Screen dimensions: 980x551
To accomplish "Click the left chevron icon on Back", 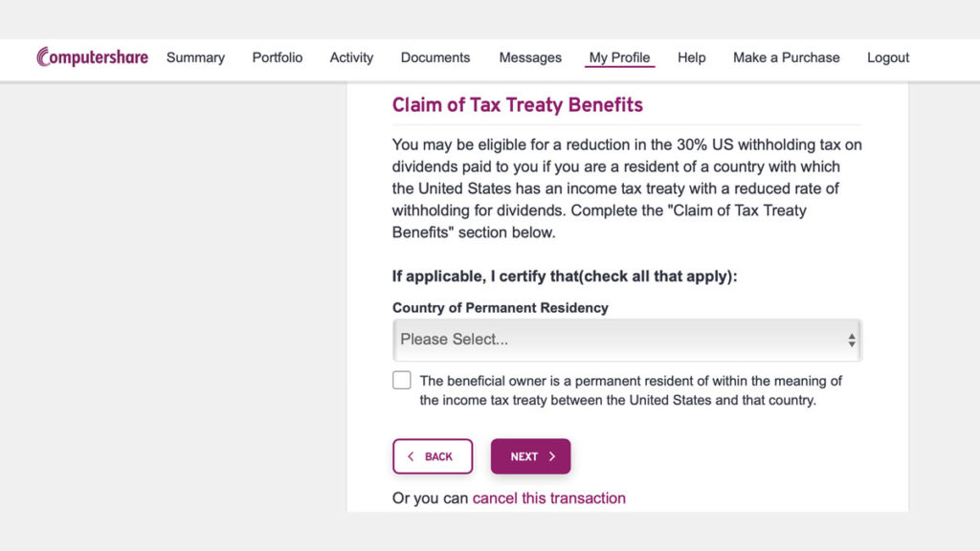I will coord(411,456).
